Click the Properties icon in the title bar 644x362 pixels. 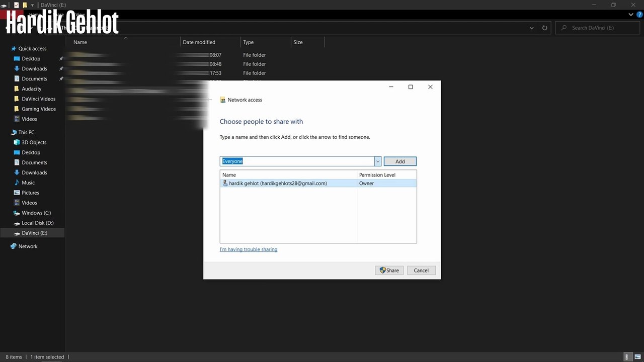coord(16,5)
